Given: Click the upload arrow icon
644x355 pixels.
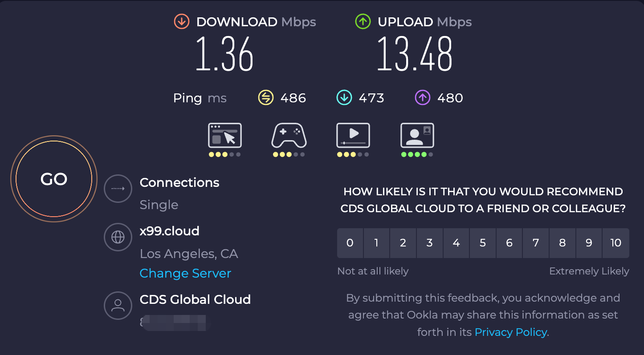Looking at the screenshot, I should [363, 21].
